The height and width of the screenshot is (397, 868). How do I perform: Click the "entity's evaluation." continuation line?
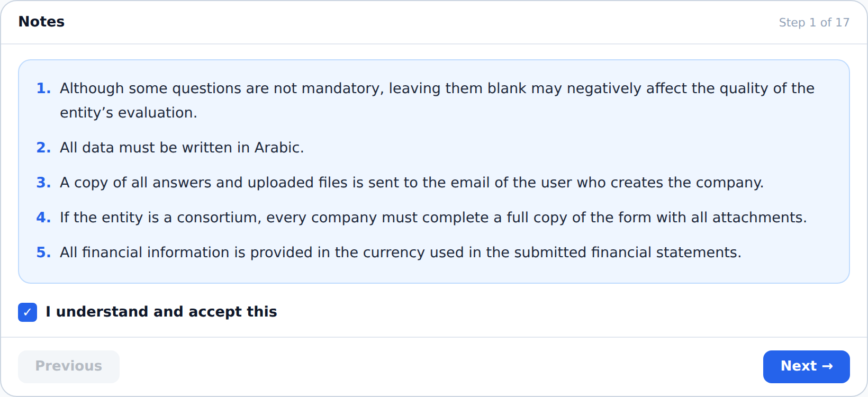coord(129,113)
